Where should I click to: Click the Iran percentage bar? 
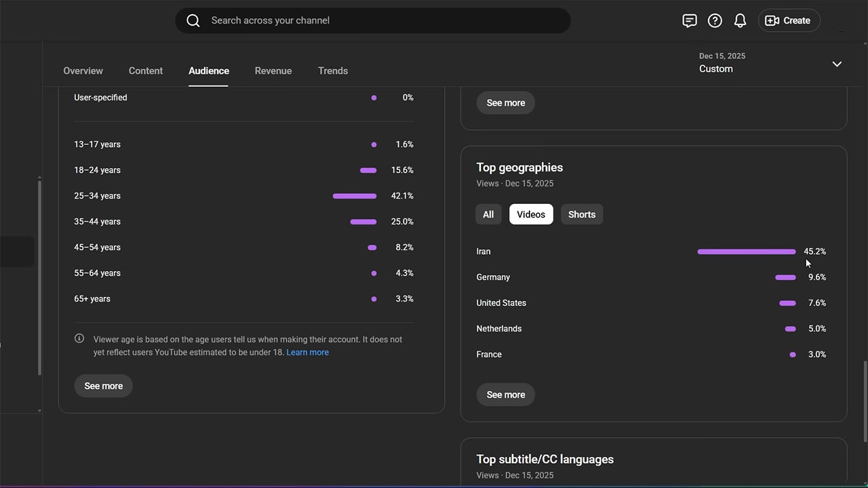click(746, 251)
